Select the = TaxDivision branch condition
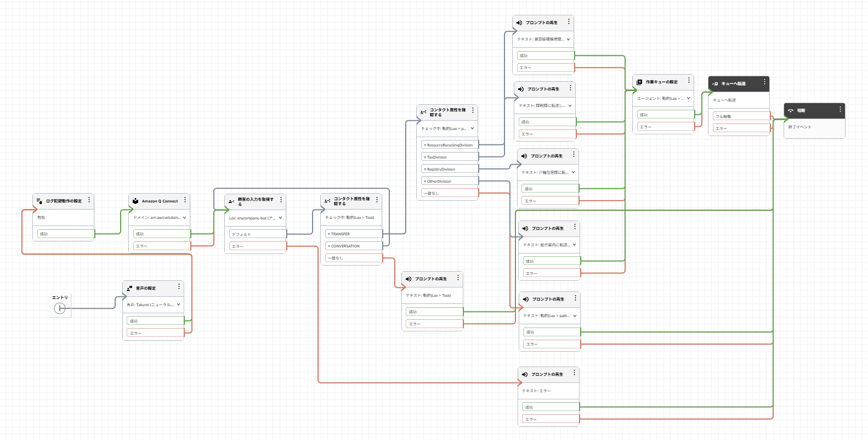 pos(450,157)
